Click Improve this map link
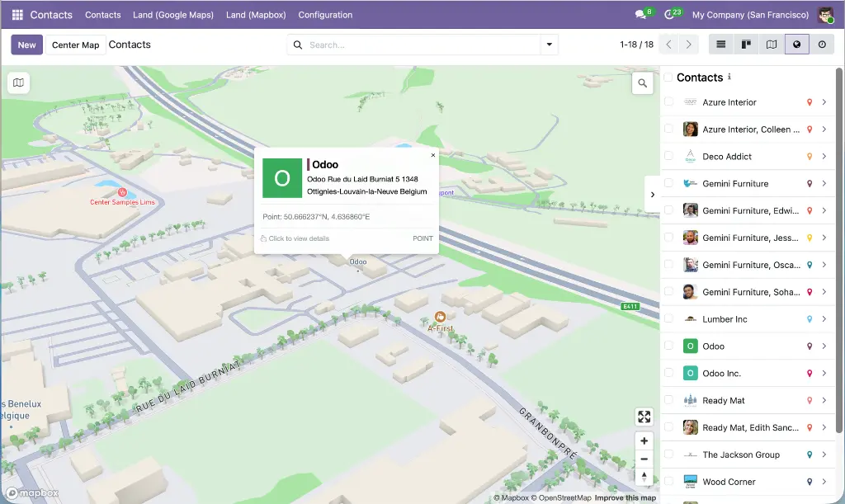The width and height of the screenshot is (845, 504). coord(625,498)
